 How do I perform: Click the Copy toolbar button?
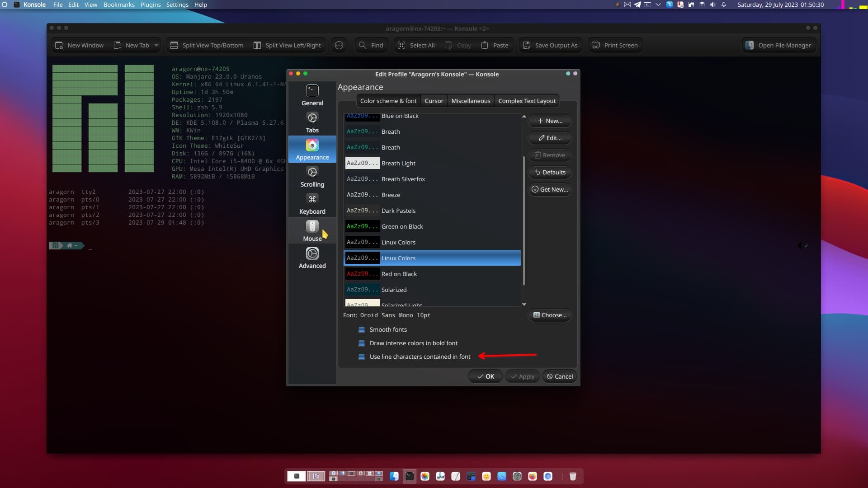pyautogui.click(x=458, y=45)
